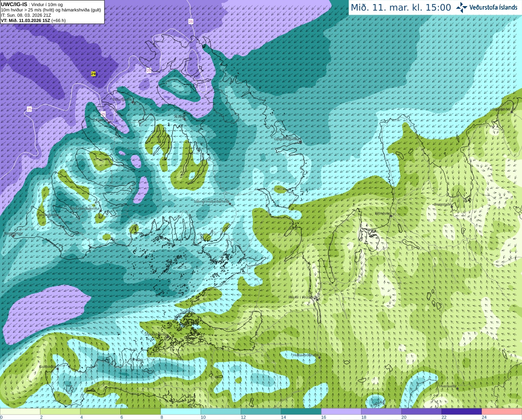Select the Holtavörðuheiði station label
This screenshot has height=420, width=522.
[305, 355]
